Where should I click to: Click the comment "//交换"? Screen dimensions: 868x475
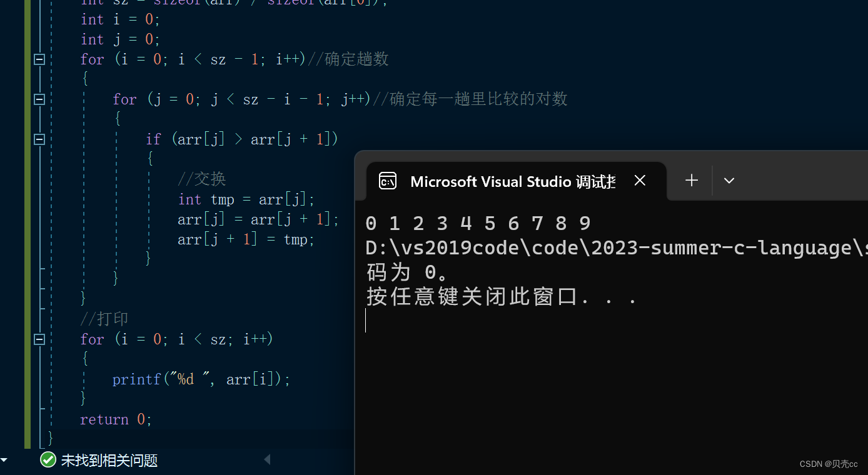(202, 179)
